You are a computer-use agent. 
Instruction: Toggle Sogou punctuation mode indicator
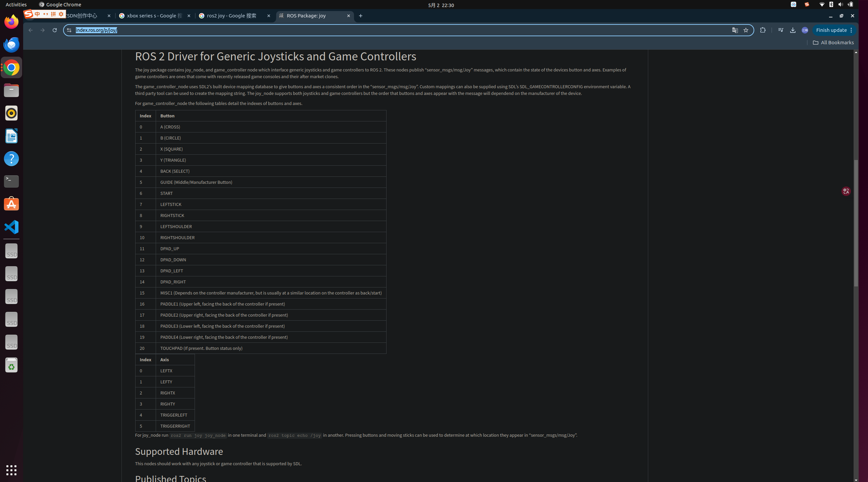coord(46,14)
